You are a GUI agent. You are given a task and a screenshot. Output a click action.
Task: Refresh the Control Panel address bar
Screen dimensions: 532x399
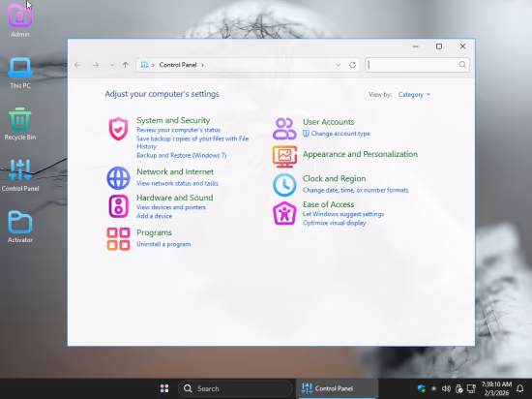pos(352,65)
